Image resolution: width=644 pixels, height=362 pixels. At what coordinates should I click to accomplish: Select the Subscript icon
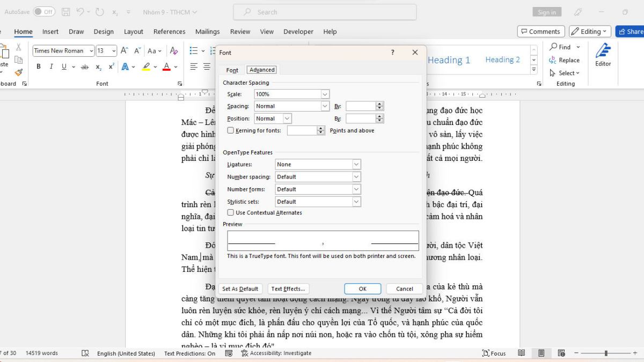(98, 66)
